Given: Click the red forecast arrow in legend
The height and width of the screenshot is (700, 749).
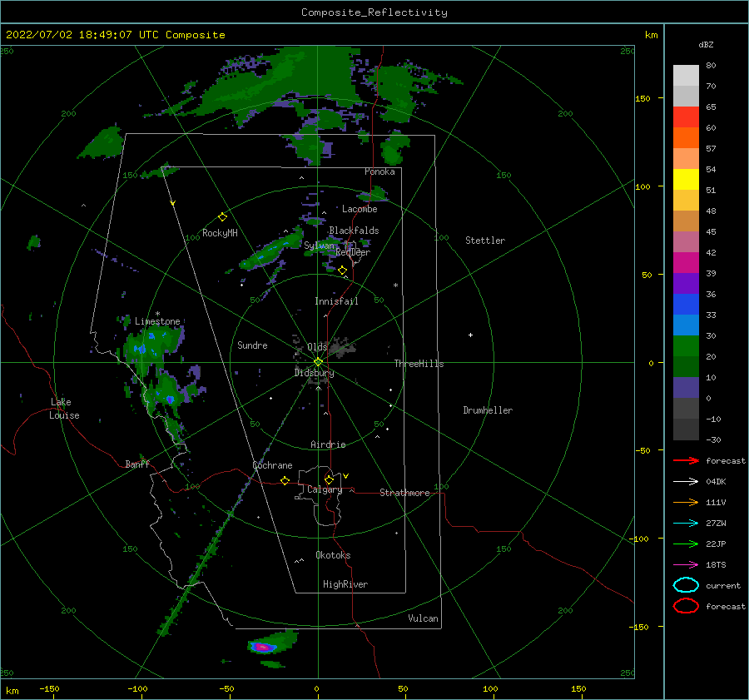Looking at the screenshot, I should coord(686,460).
